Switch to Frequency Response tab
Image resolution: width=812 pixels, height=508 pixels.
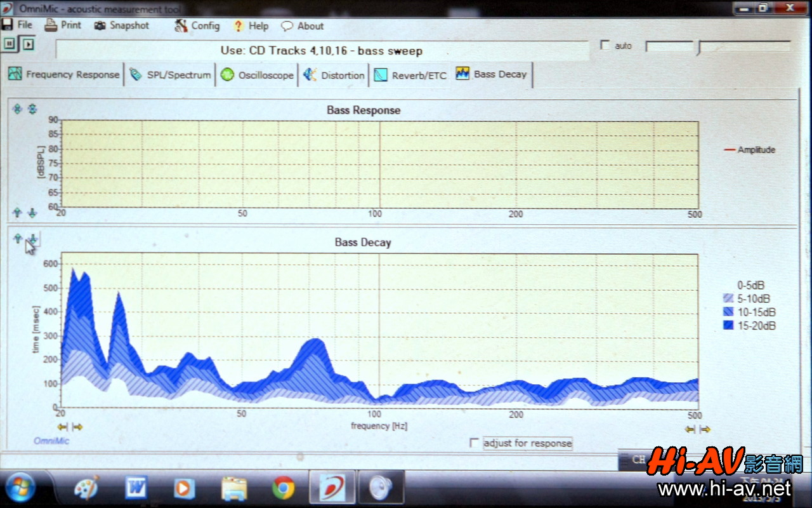[63, 74]
